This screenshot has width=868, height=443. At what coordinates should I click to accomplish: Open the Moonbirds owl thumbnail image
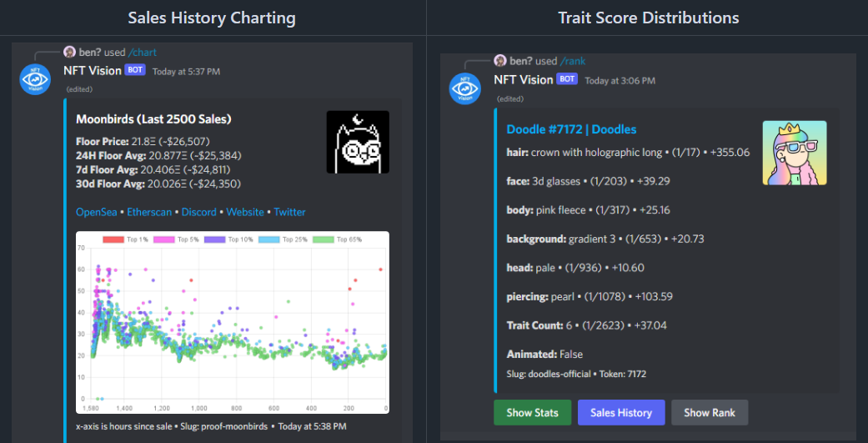point(358,142)
